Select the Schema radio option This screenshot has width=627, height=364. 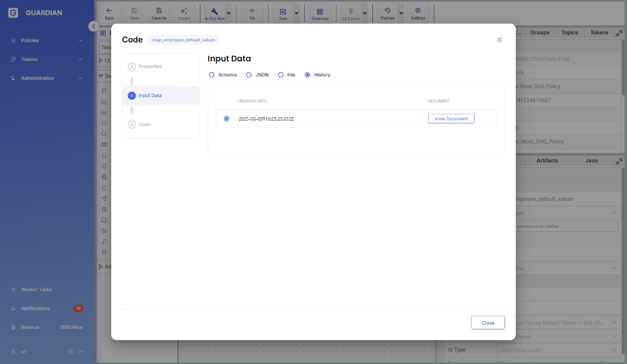pos(212,75)
